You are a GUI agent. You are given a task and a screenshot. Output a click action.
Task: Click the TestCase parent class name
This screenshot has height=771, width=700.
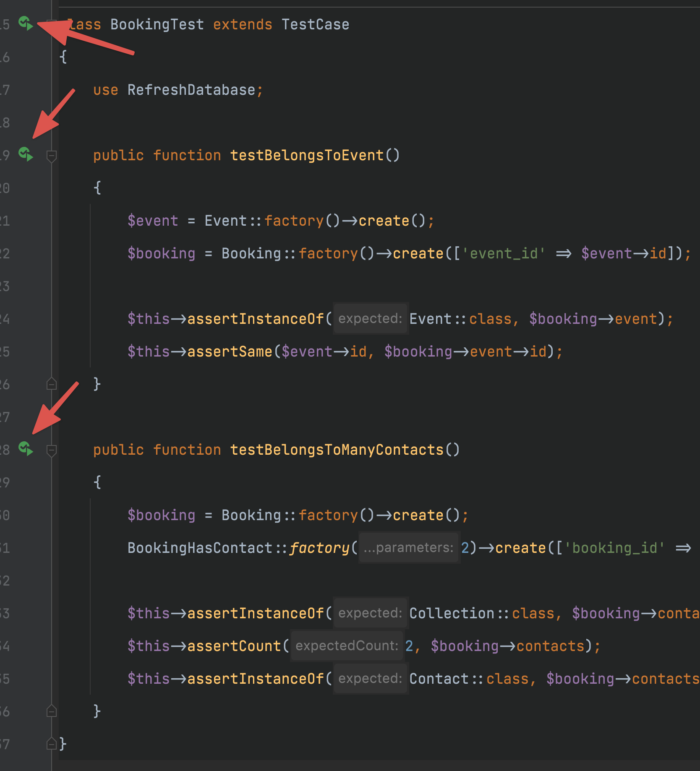coord(315,25)
